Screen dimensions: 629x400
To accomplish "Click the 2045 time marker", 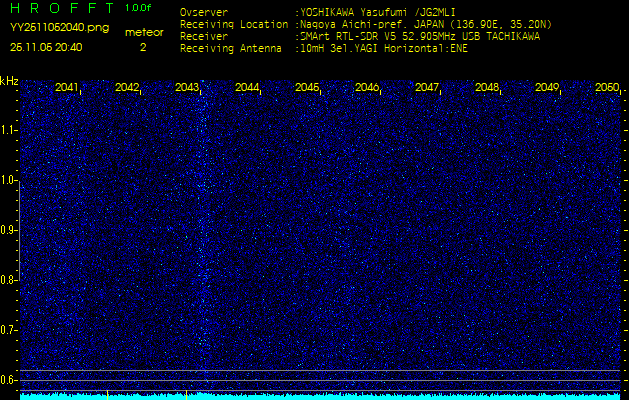I will click(x=307, y=88).
